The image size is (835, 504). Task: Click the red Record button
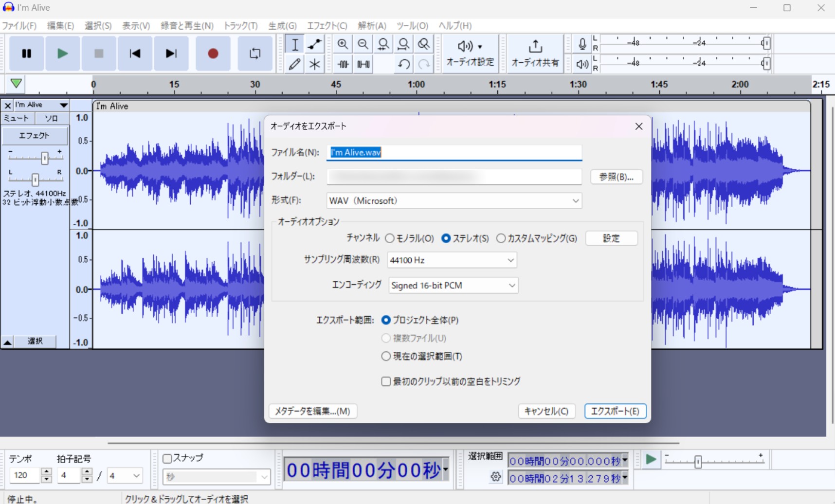click(213, 54)
